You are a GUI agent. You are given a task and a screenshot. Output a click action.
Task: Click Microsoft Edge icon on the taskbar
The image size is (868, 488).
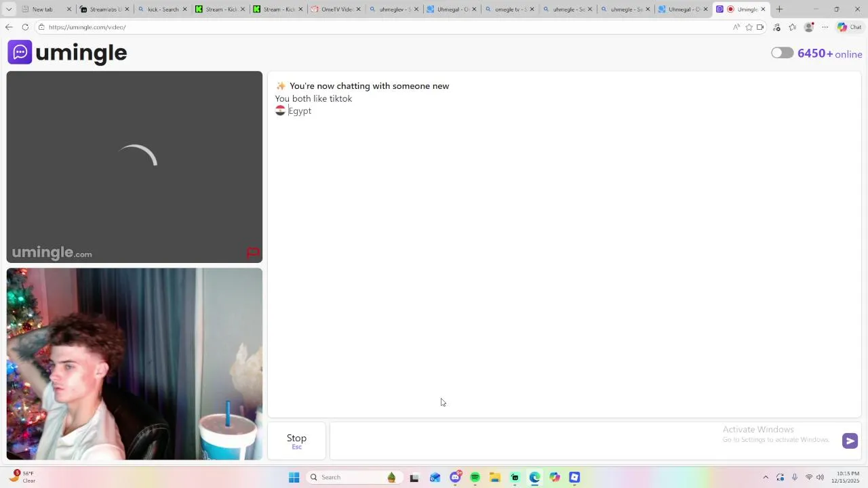(x=534, y=477)
